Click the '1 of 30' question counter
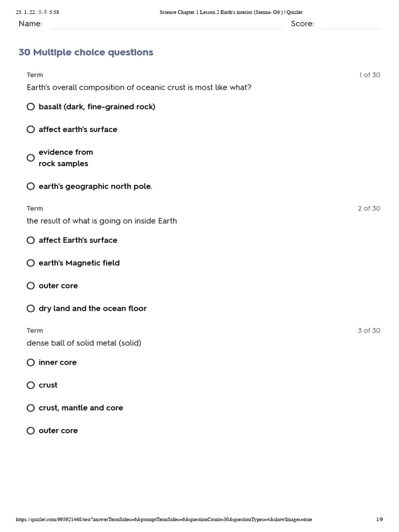 coord(369,75)
